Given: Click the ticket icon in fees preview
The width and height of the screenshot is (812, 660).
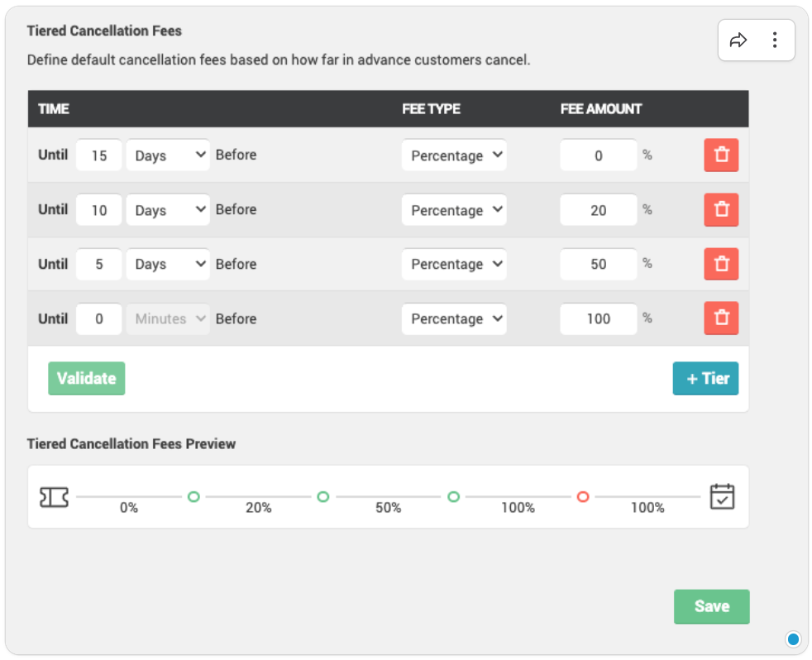Looking at the screenshot, I should click(54, 497).
